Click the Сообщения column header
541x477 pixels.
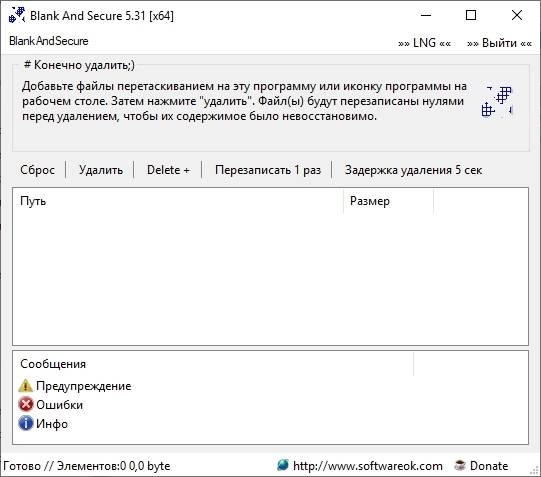pyautogui.click(x=213, y=364)
